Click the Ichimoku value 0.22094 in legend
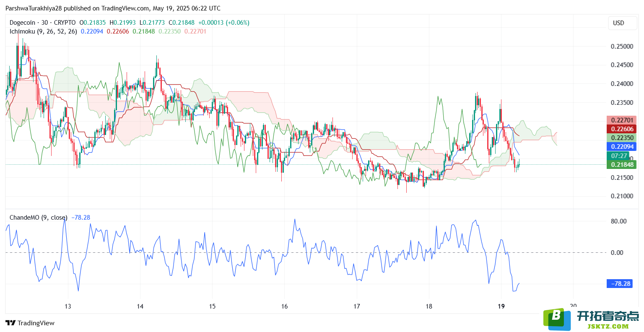 click(92, 31)
